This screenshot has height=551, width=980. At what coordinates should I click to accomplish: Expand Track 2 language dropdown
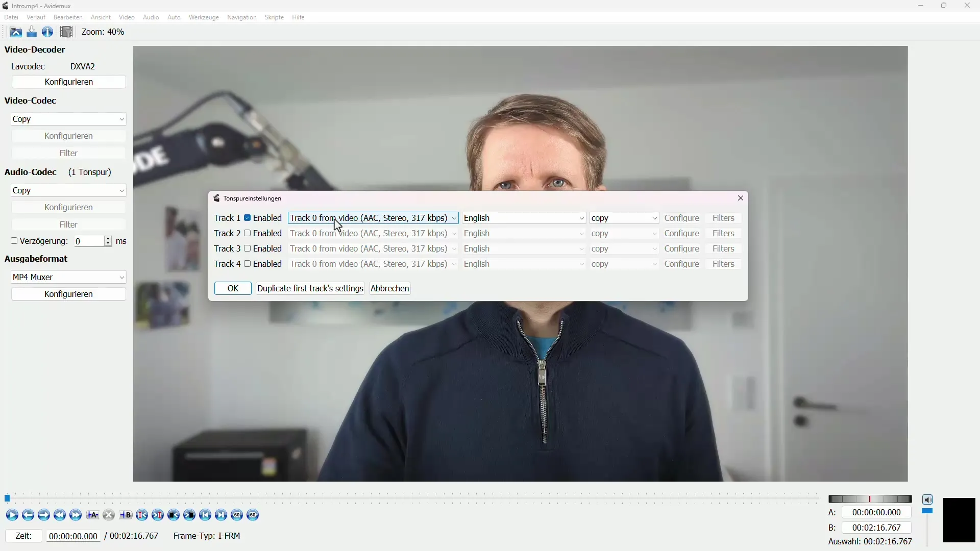pos(581,233)
